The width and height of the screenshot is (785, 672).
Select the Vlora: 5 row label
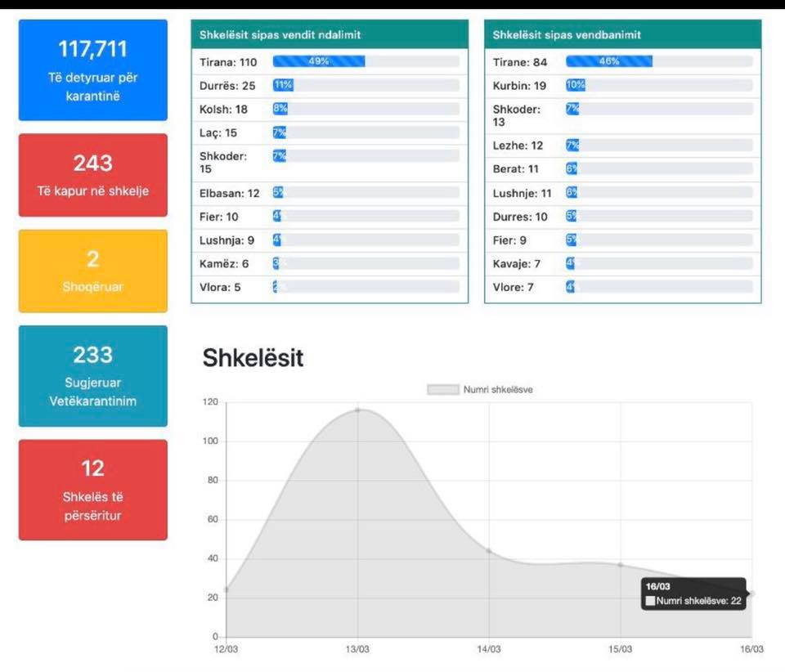click(220, 288)
